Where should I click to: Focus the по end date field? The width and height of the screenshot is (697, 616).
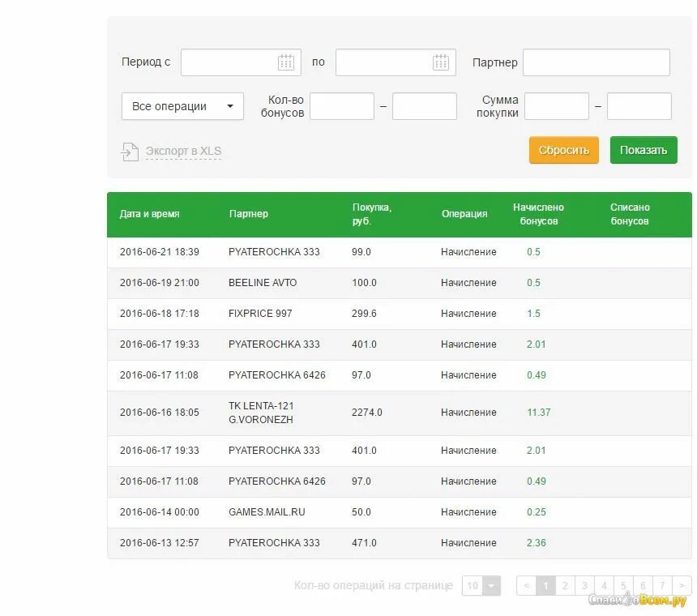point(396,62)
